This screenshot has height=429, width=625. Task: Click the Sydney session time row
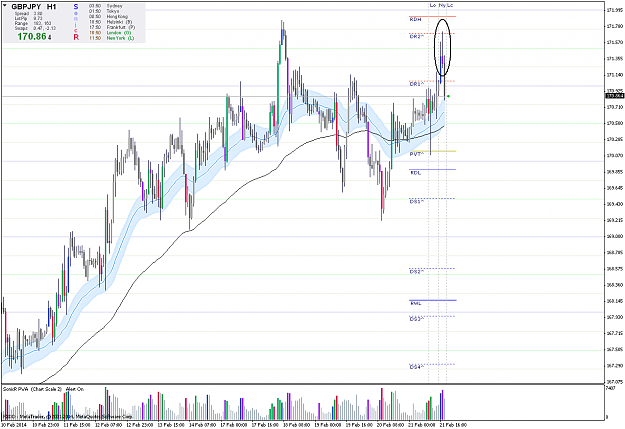coord(106,6)
